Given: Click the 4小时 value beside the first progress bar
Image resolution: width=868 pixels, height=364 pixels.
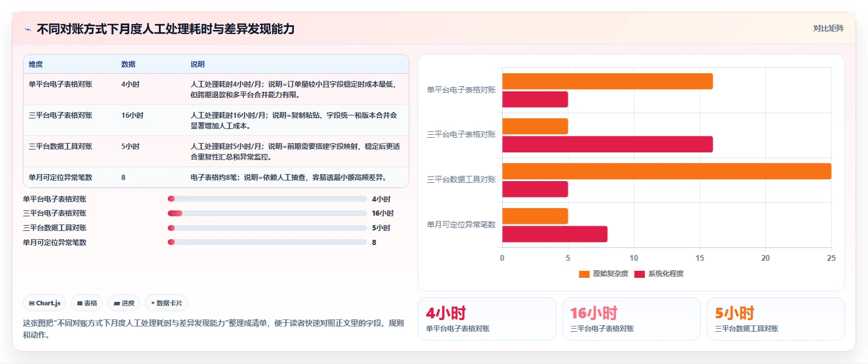Looking at the screenshot, I should pos(381,199).
